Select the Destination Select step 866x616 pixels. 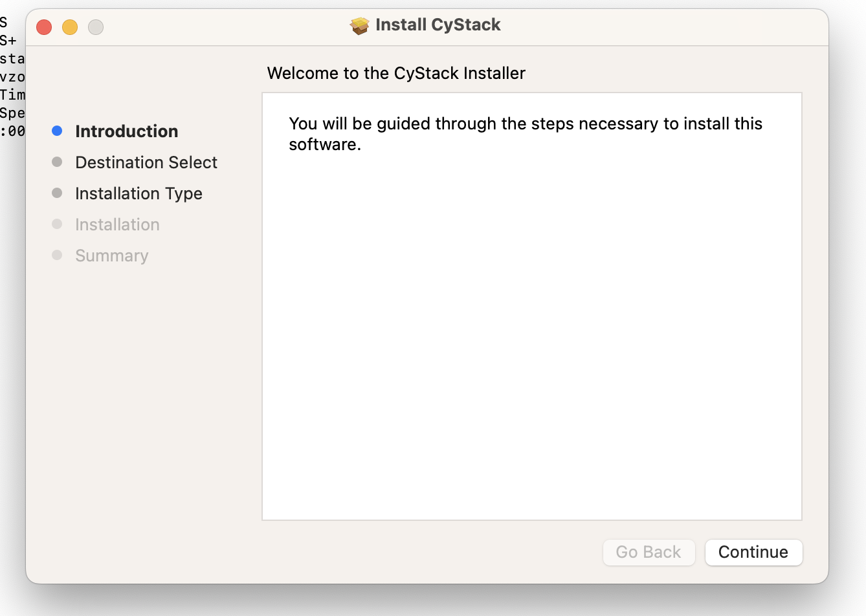[146, 162]
